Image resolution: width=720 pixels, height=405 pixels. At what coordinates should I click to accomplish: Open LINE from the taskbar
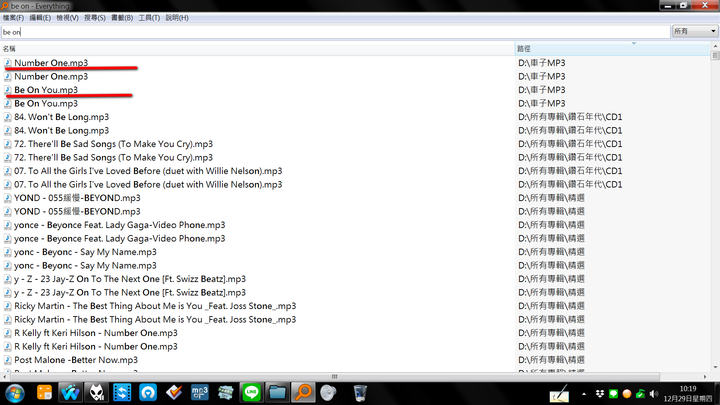252,393
